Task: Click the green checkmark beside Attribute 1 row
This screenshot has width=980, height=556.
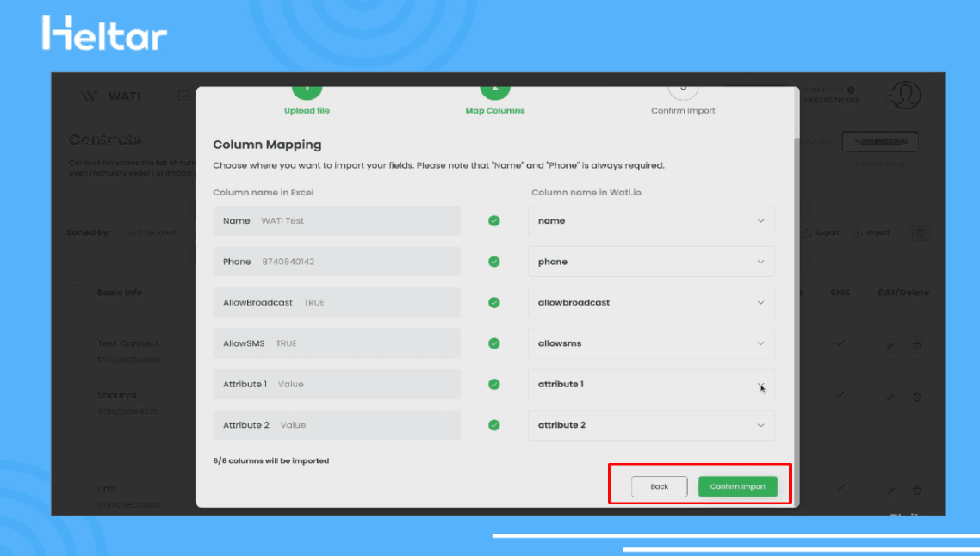Action: [494, 385]
